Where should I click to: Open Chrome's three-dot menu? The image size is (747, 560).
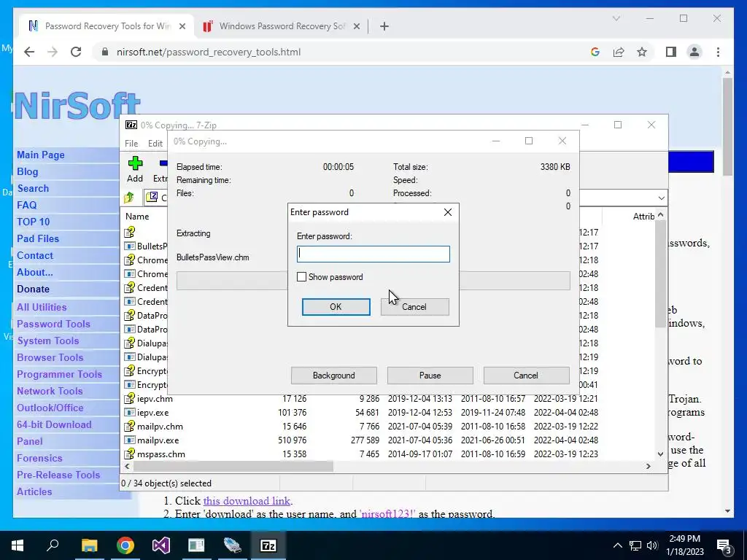point(718,52)
